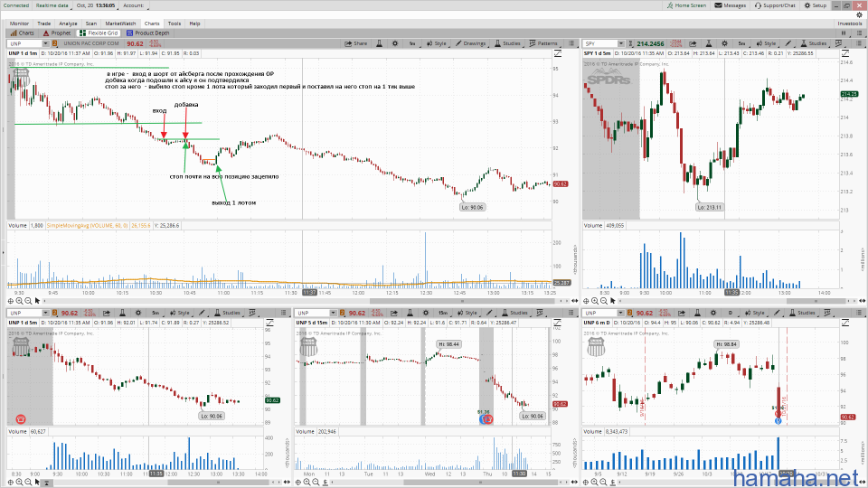Open the Investools tab
This screenshot has width=868, height=488.
pyautogui.click(x=850, y=23)
